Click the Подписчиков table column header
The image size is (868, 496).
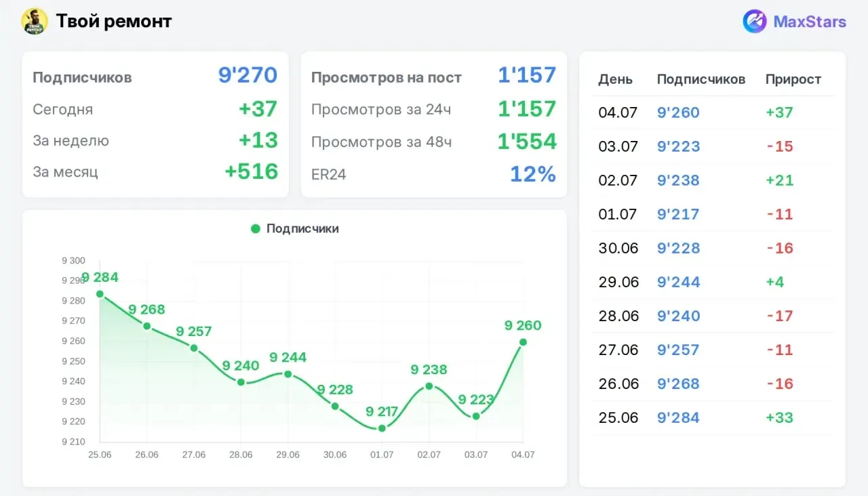click(x=701, y=79)
